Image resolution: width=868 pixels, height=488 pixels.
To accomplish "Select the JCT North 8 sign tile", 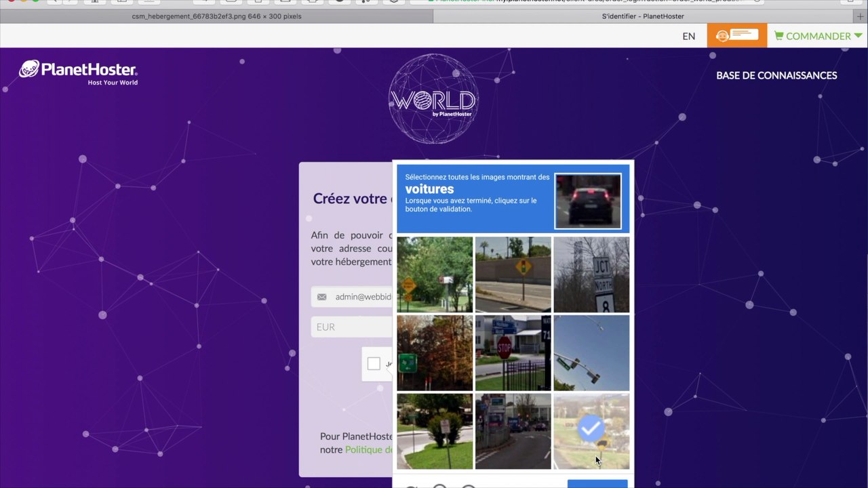I will pyautogui.click(x=591, y=274).
